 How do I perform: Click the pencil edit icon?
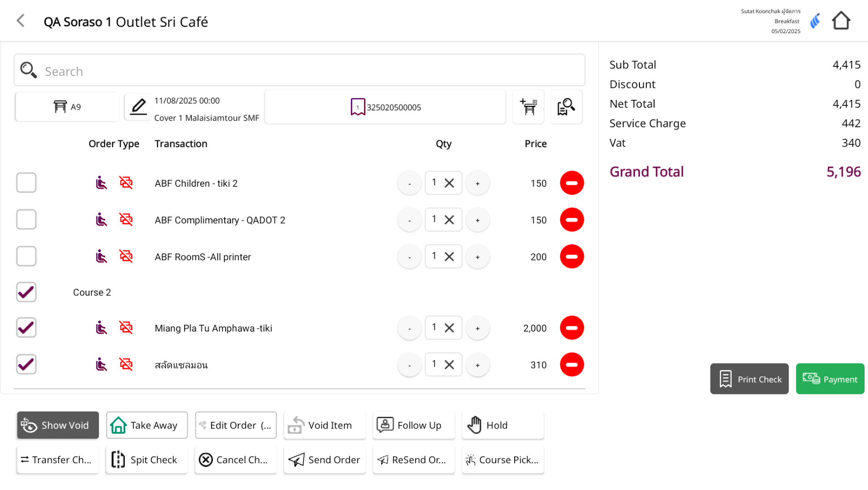click(x=138, y=107)
